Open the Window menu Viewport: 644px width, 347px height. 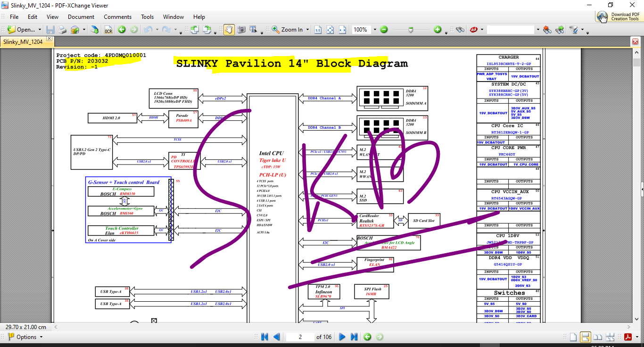173,17
